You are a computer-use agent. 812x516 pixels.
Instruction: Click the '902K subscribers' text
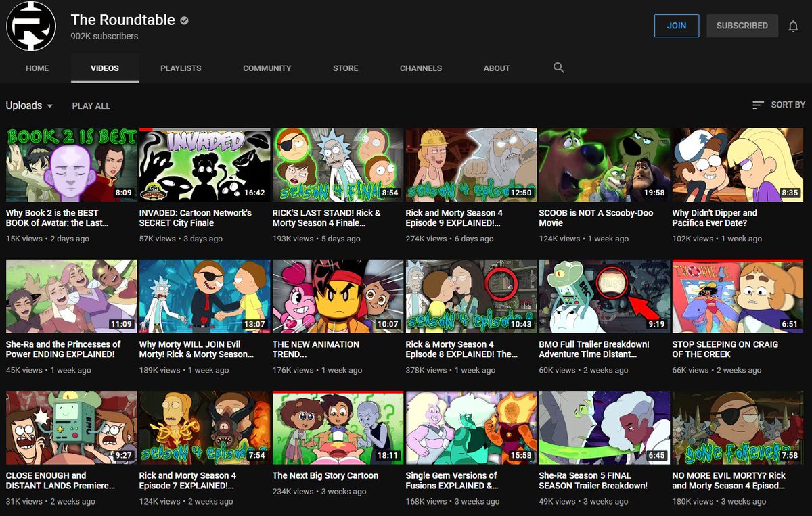104,37
